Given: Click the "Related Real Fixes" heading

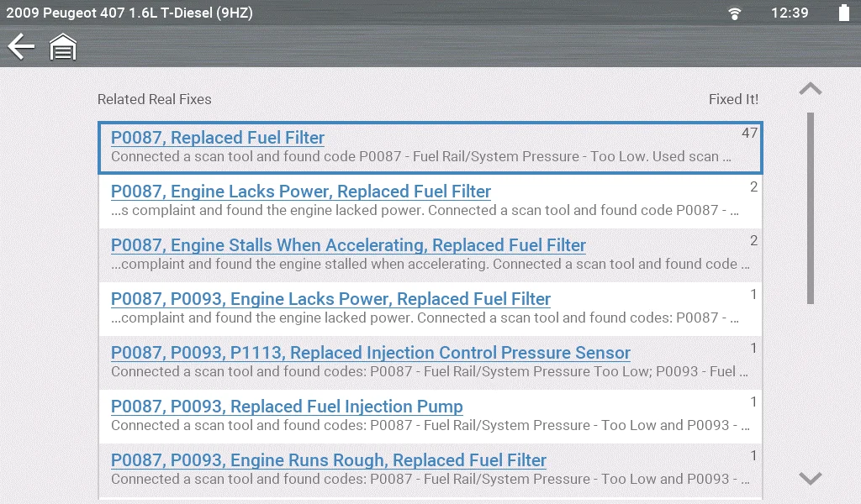Looking at the screenshot, I should tap(155, 99).
